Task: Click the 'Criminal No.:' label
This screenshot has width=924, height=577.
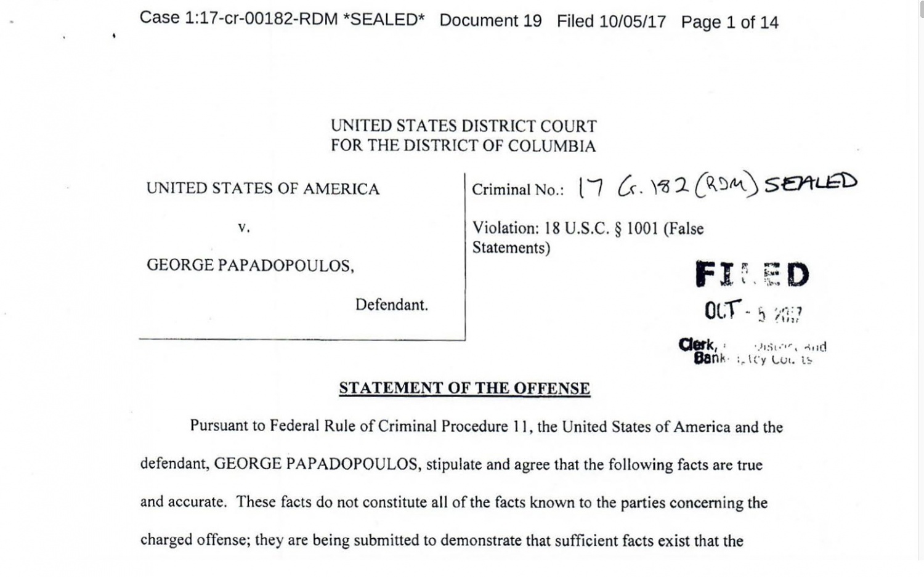Action: click(517, 190)
